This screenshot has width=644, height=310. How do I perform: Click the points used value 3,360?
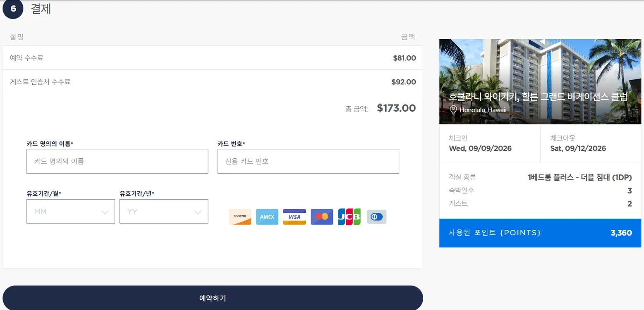click(621, 233)
